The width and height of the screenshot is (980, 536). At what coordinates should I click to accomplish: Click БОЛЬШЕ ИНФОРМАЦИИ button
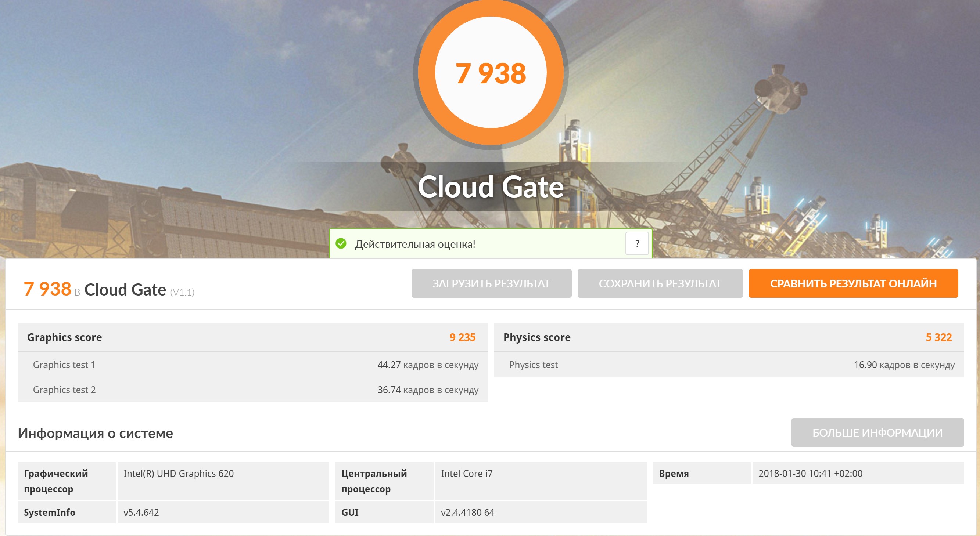(877, 432)
